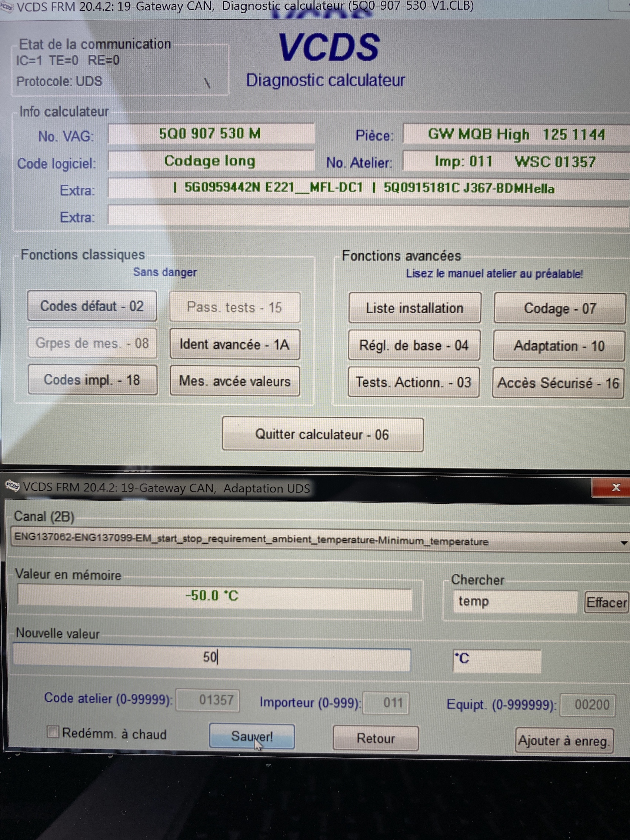Click the second empty Extra field
This screenshot has height=840, width=630.
pyautogui.click(x=369, y=216)
